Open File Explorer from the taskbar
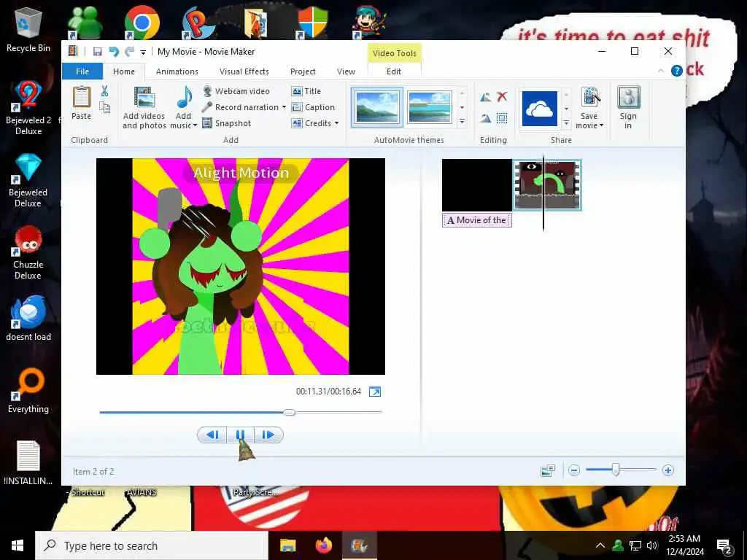The height and width of the screenshot is (560, 747). pos(287,545)
